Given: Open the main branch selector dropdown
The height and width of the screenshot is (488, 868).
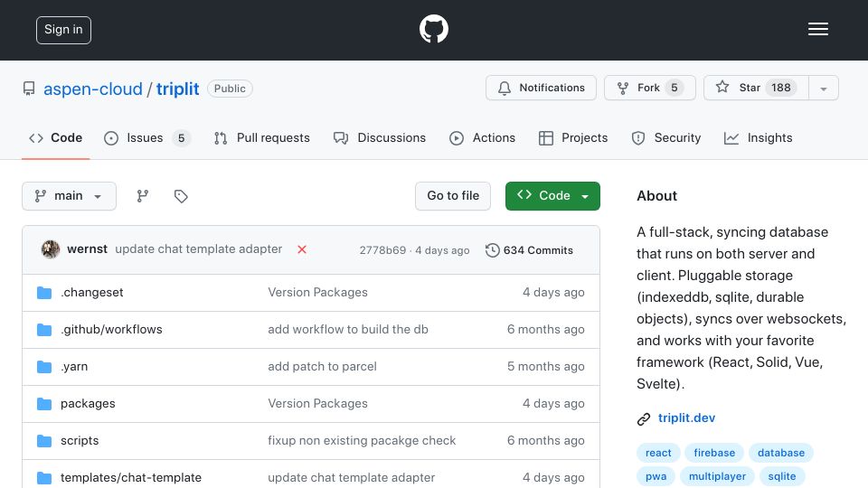Looking at the screenshot, I should point(70,196).
